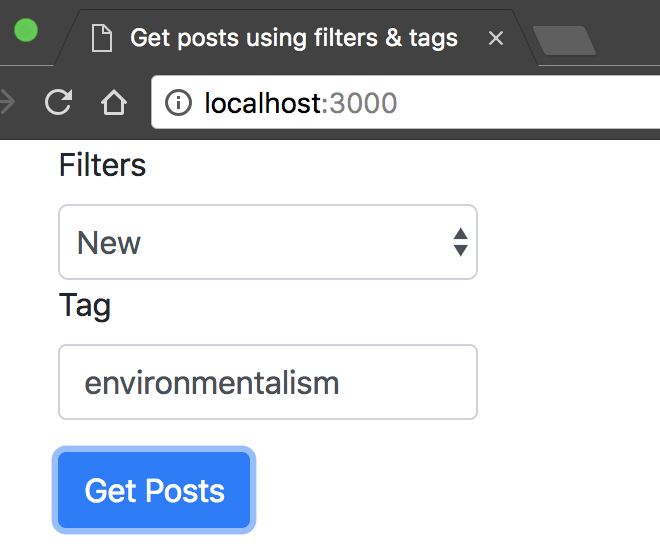
Task: Click the Filters label
Action: 102,165
